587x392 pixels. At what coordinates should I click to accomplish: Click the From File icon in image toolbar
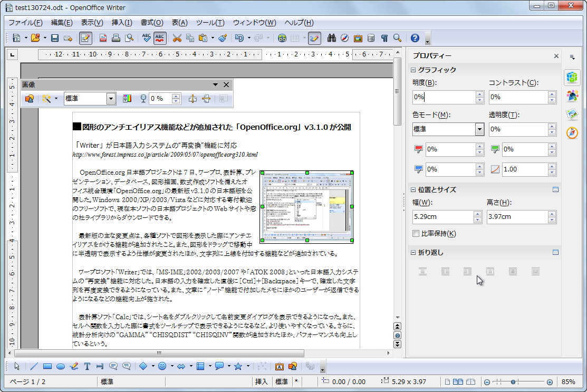(30, 99)
